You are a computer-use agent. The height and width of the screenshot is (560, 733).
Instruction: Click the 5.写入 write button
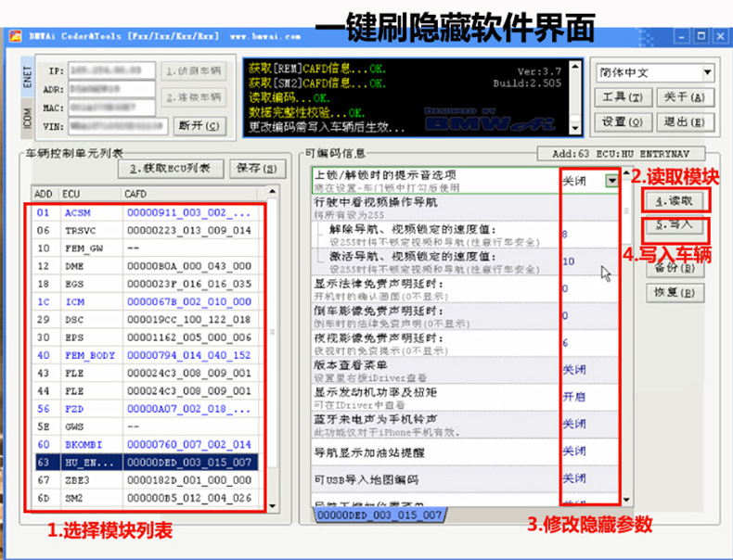[675, 225]
